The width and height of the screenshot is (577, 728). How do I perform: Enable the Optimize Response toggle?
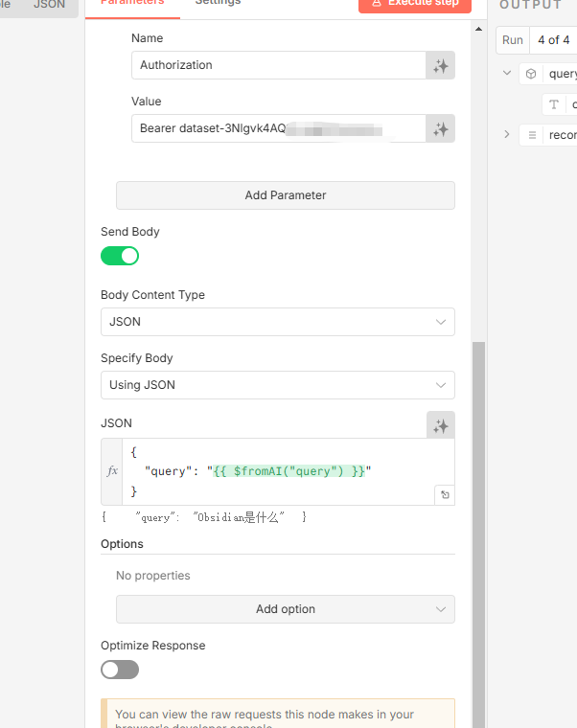click(x=120, y=670)
